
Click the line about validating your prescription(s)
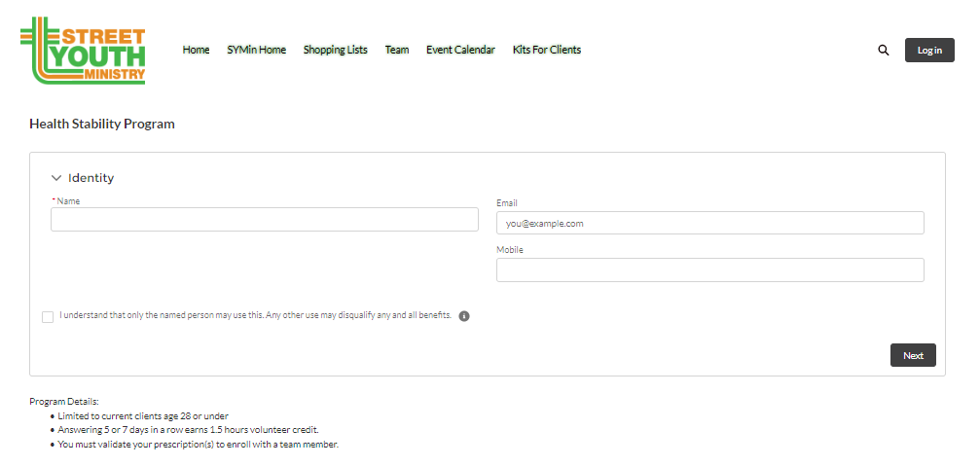(199, 445)
